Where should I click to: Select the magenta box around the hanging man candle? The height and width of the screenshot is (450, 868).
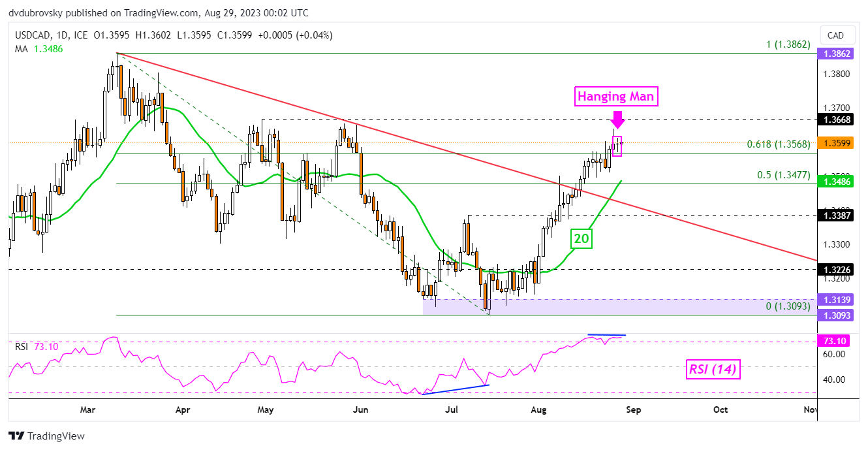617,146
